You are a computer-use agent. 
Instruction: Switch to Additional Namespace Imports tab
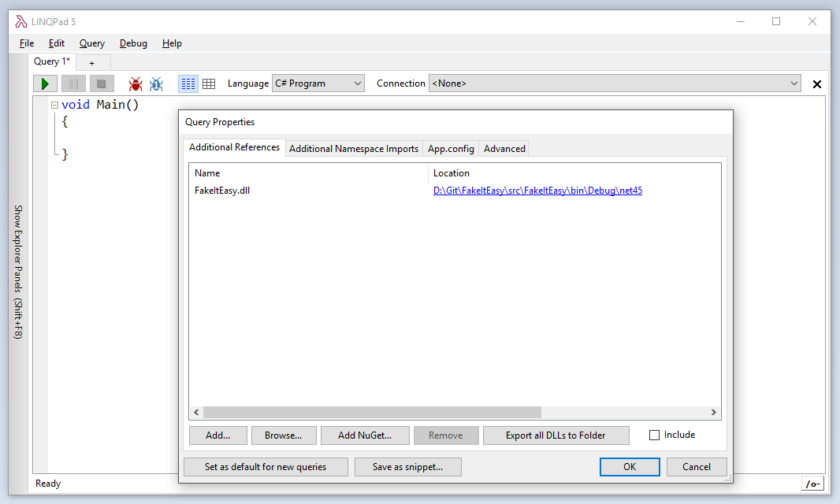click(354, 148)
